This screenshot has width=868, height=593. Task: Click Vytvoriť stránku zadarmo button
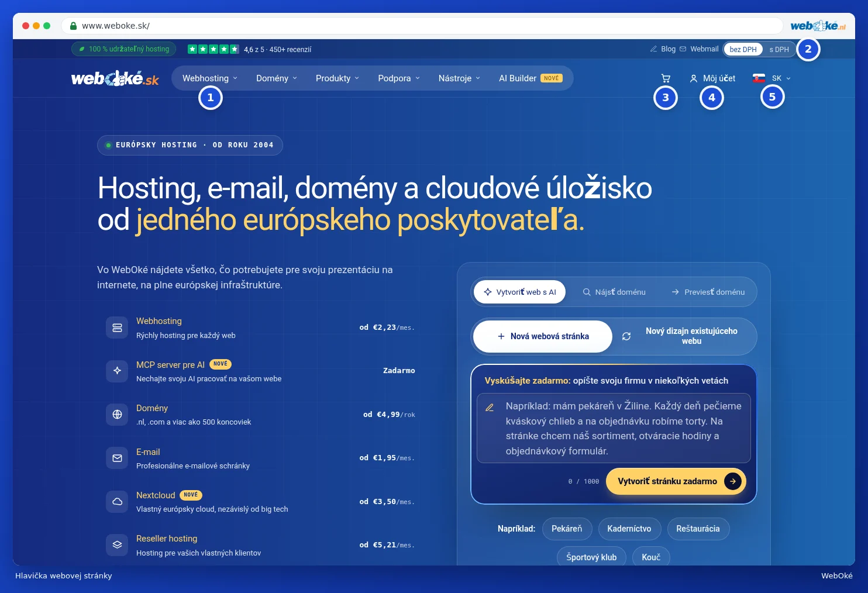tap(676, 481)
